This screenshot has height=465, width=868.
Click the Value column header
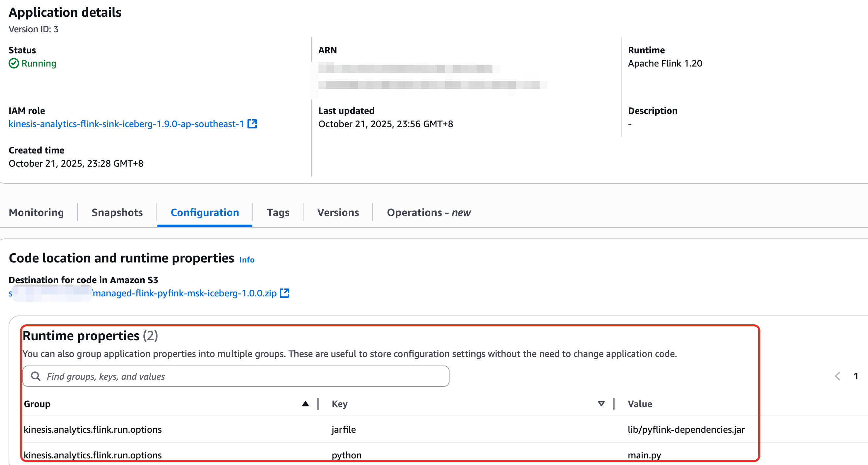(x=640, y=404)
